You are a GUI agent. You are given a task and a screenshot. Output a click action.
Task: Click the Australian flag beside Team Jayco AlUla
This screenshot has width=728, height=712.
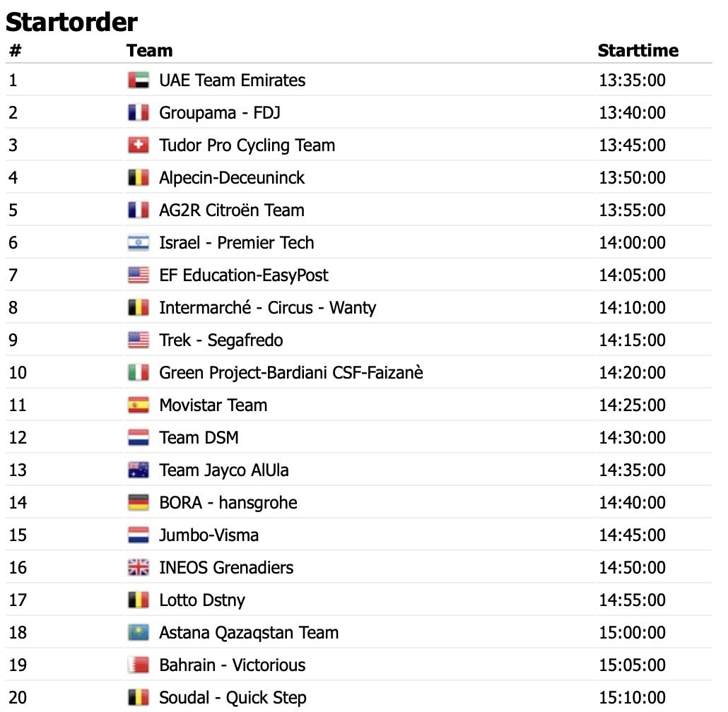pos(139,470)
